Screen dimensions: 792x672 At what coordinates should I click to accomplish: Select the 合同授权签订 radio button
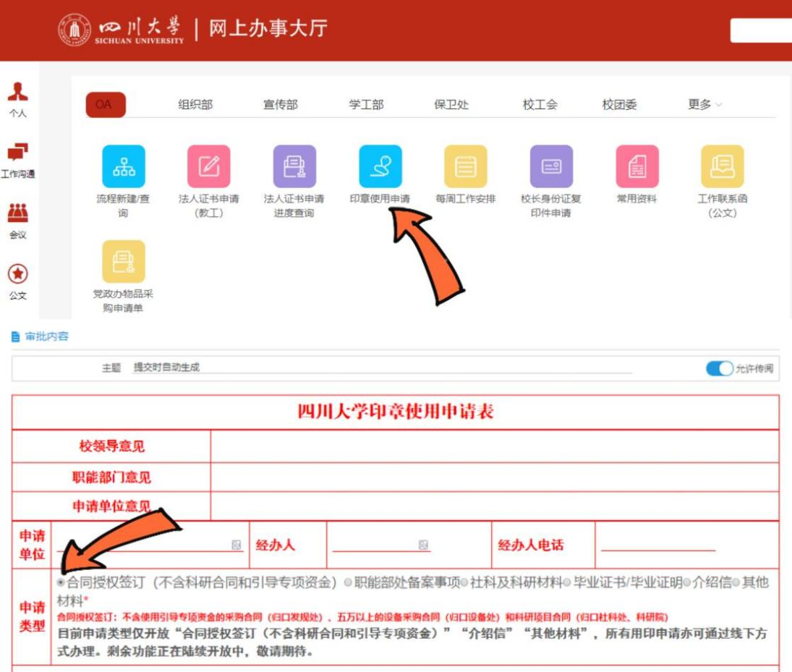61,582
